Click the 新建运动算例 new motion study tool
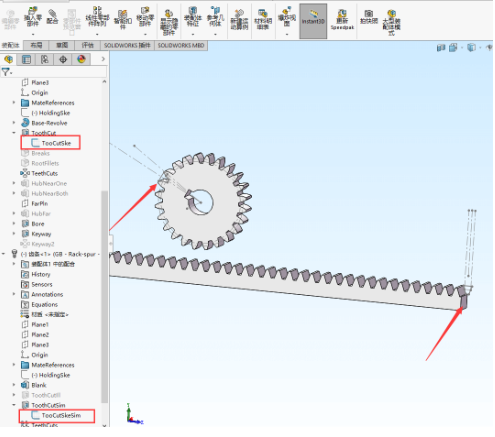Image resolution: width=495 pixels, height=437 pixels. pyautogui.click(x=239, y=19)
